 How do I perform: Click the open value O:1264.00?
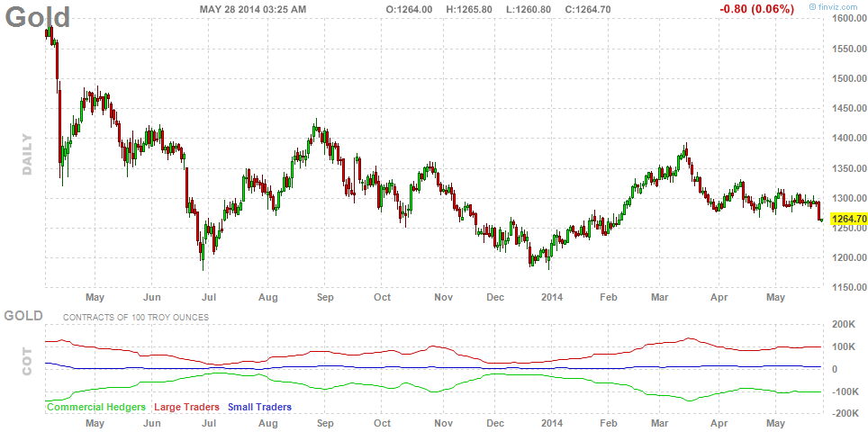(409, 9)
